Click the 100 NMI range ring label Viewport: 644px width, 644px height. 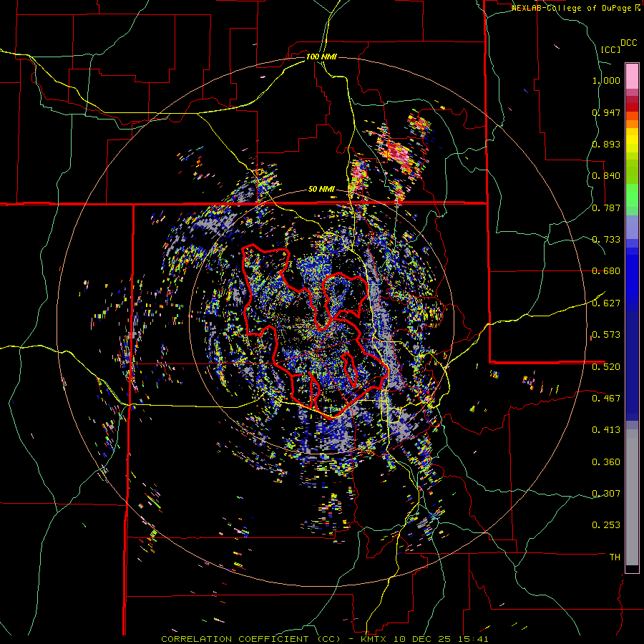321,57
